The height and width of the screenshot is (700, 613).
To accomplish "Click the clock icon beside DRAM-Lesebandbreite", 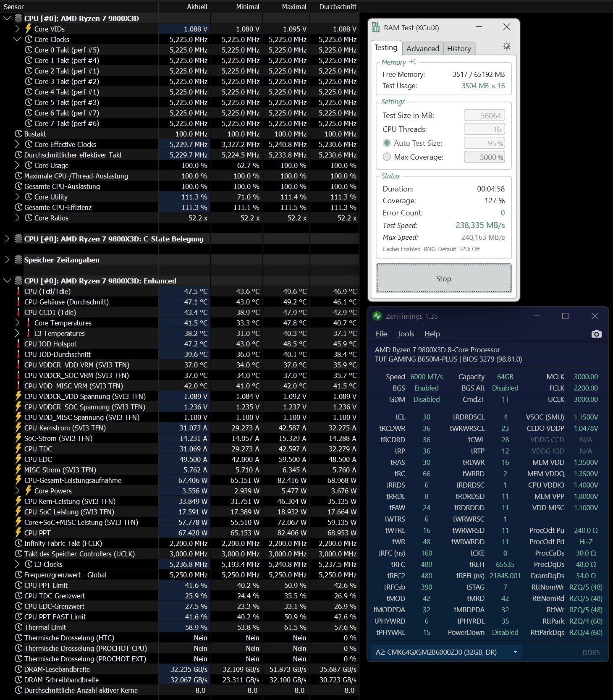I will [x=18, y=669].
